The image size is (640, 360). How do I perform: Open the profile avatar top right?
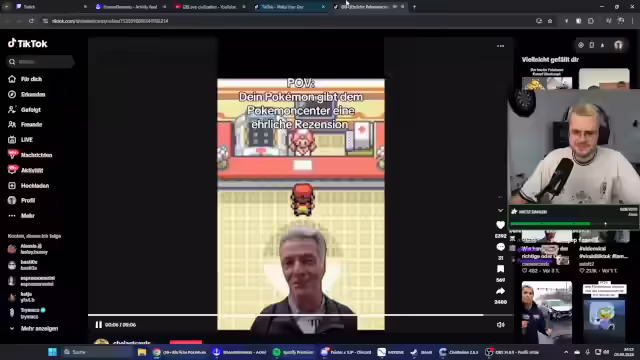point(619,45)
